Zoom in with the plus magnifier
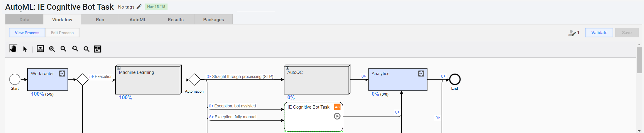The height and width of the screenshot is (133, 644). [x=52, y=49]
